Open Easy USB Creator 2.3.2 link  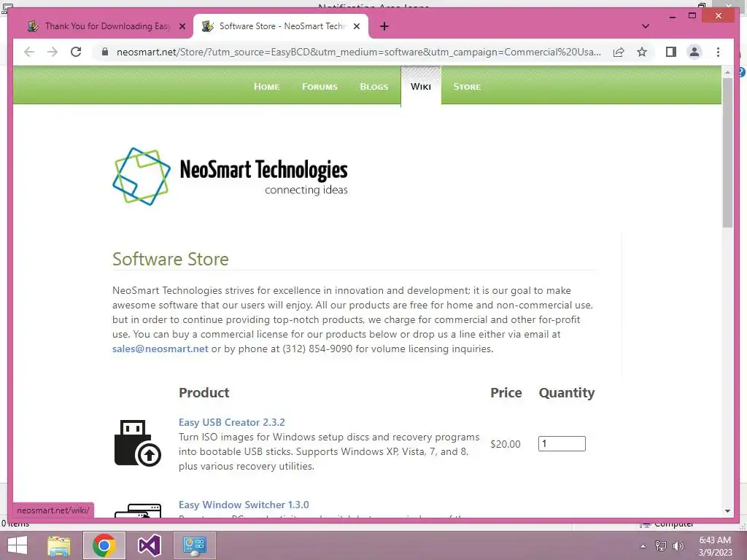[x=231, y=422]
